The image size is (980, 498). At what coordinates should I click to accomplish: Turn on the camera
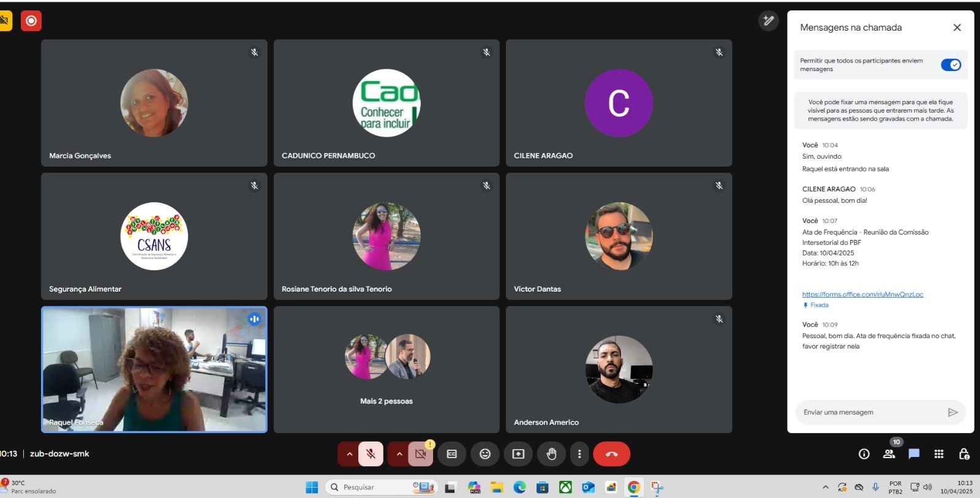coord(420,454)
